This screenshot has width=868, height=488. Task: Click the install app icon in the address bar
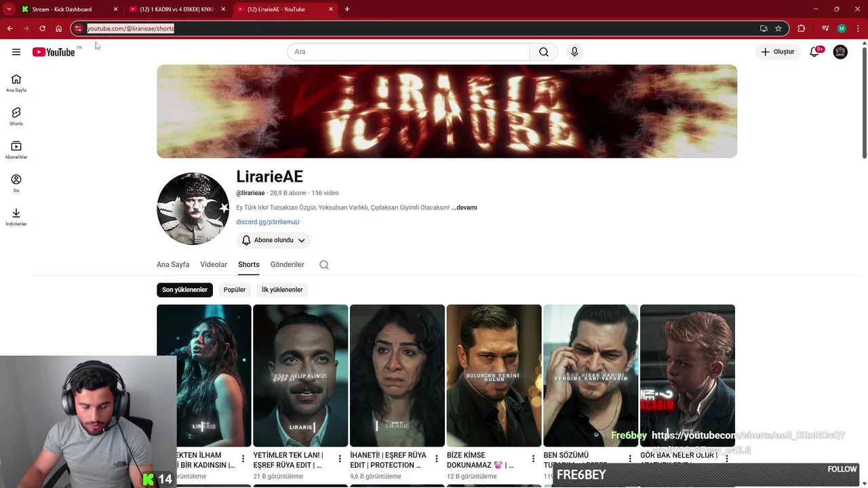point(764,28)
